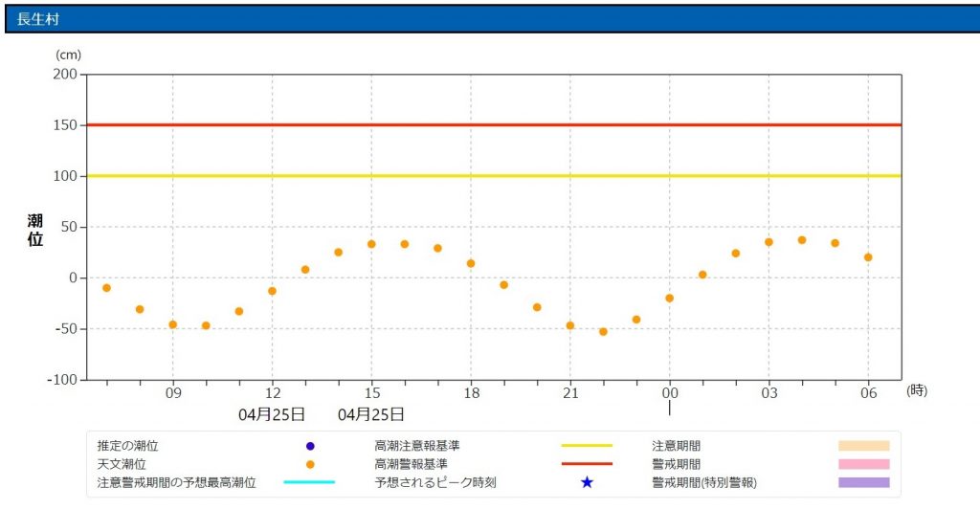The image size is (980, 510).
Task: Click the tide data point at 12 o'clock
Action: [272, 291]
